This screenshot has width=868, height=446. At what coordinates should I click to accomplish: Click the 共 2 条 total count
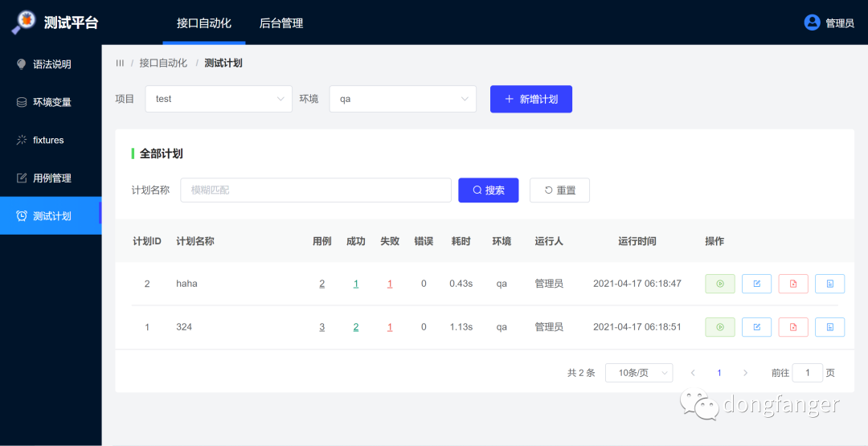click(581, 373)
